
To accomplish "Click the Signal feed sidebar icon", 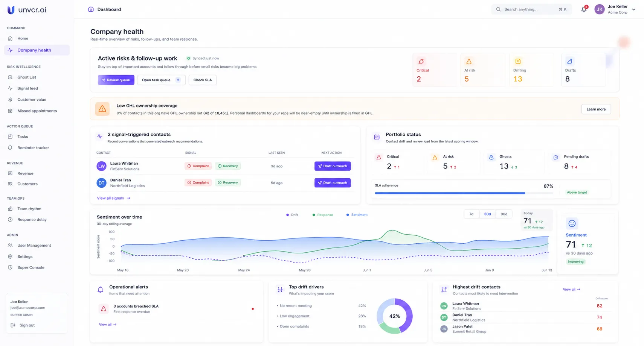I will point(10,88).
